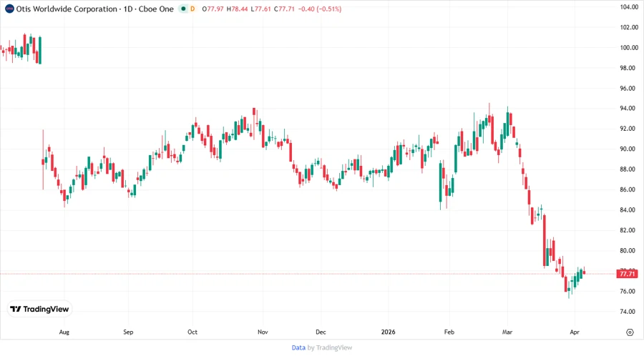Viewport: 644px width, 356px height.
Task: Click the Aug label on time axis
Action: tap(64, 332)
